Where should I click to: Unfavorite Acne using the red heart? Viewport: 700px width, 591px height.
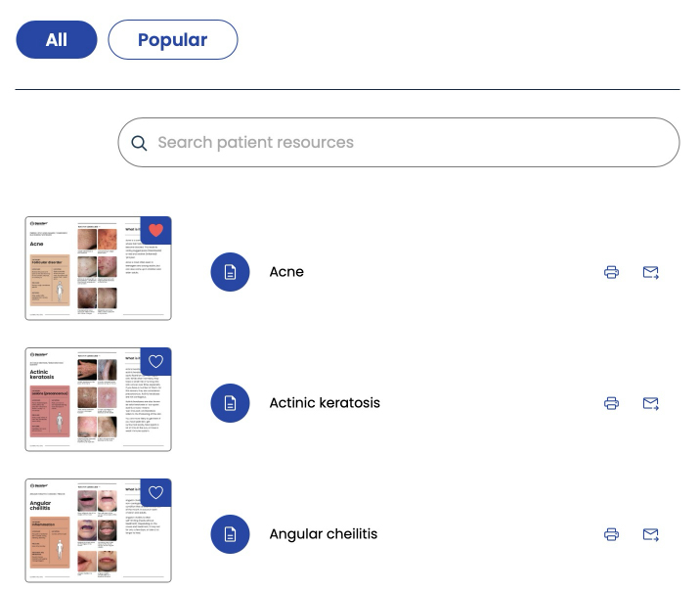click(155, 231)
